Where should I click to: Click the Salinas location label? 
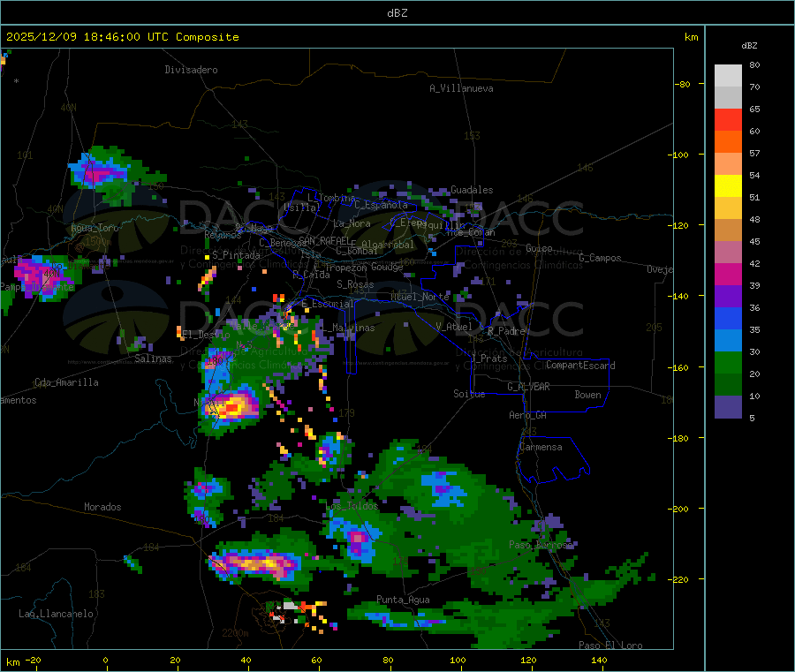153,359
